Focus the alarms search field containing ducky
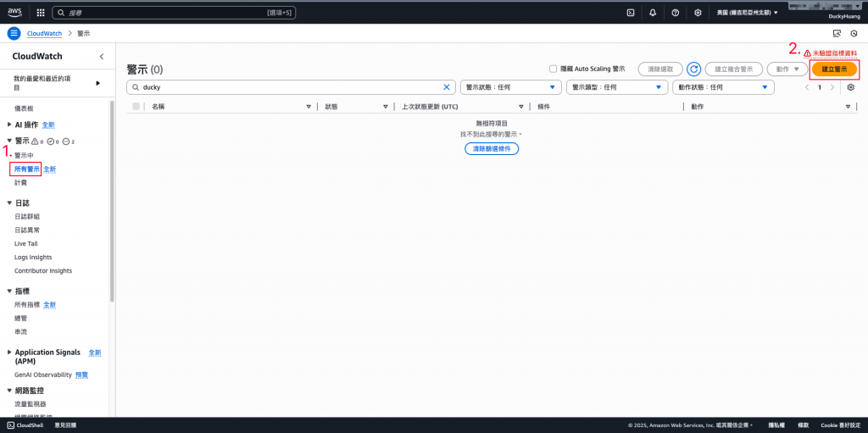The height and width of the screenshot is (433, 868). pyautogui.click(x=292, y=87)
